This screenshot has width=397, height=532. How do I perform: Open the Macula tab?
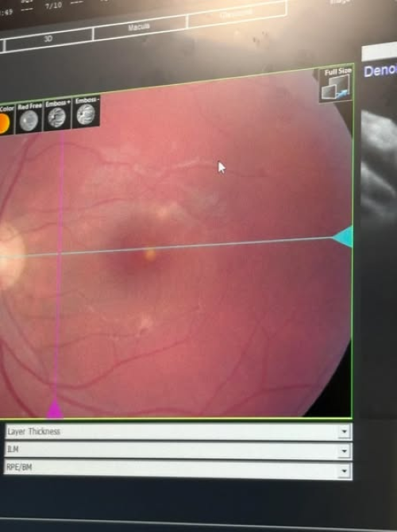coord(139,27)
